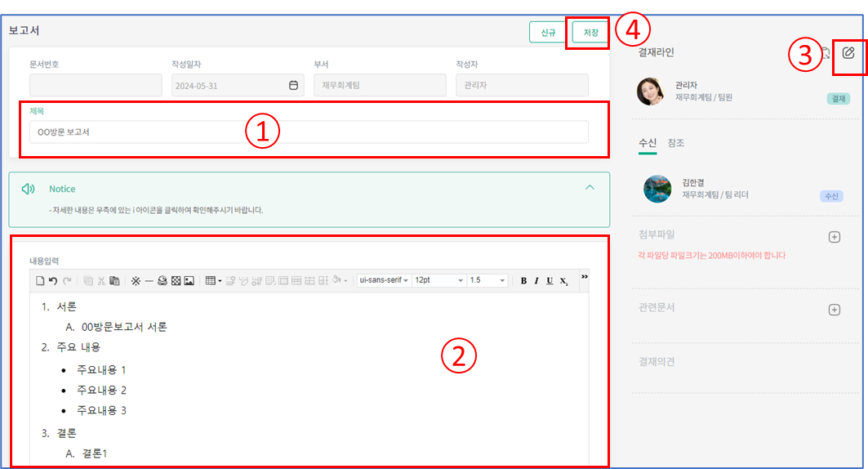Collapse the Notice panel with the chevron

point(590,188)
